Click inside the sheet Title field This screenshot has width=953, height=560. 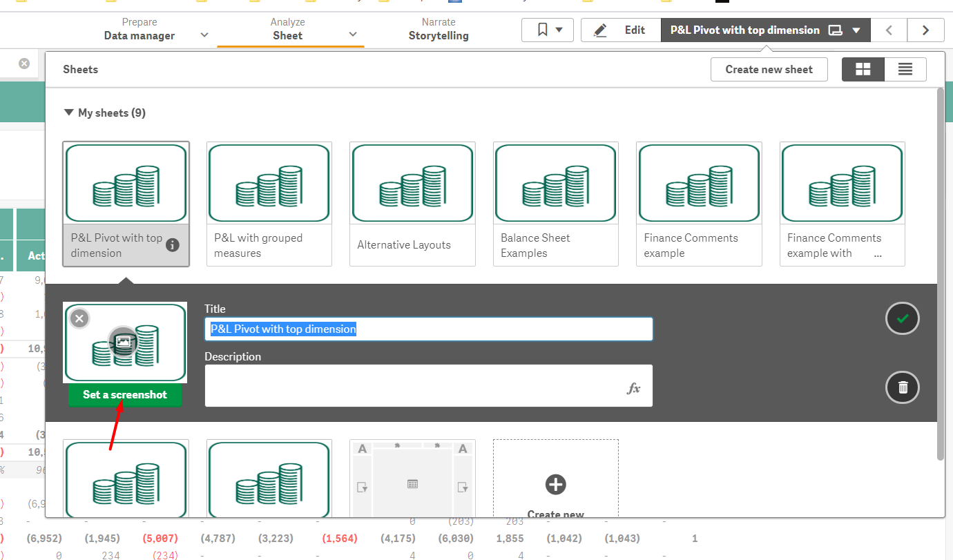pos(428,329)
